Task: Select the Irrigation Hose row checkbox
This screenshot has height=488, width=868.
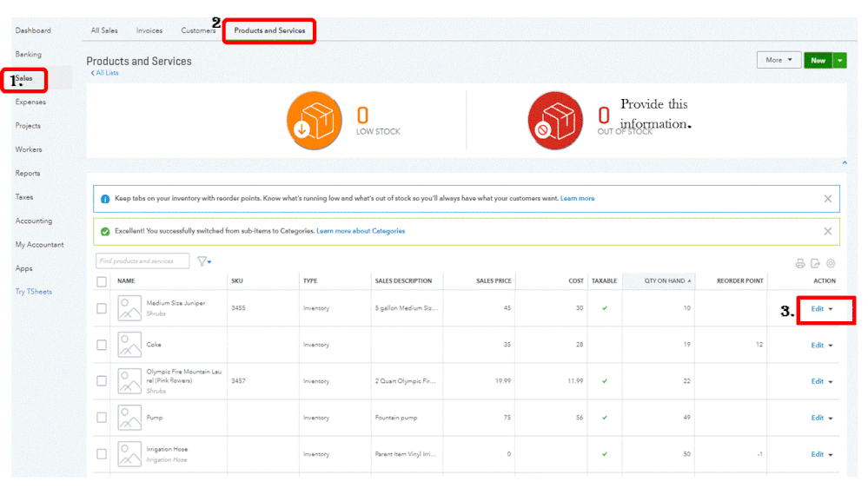Action: 102,454
